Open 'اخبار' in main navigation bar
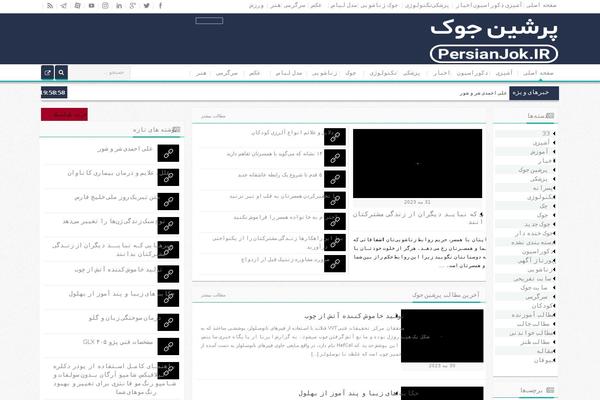 click(x=441, y=73)
